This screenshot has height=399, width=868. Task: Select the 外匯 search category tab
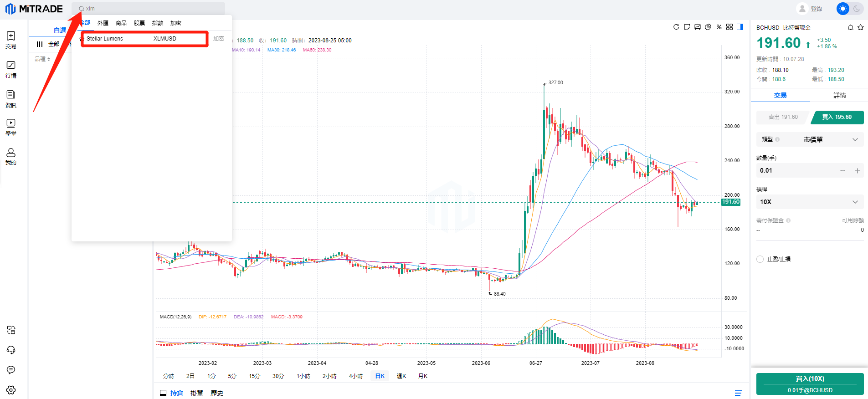click(103, 23)
